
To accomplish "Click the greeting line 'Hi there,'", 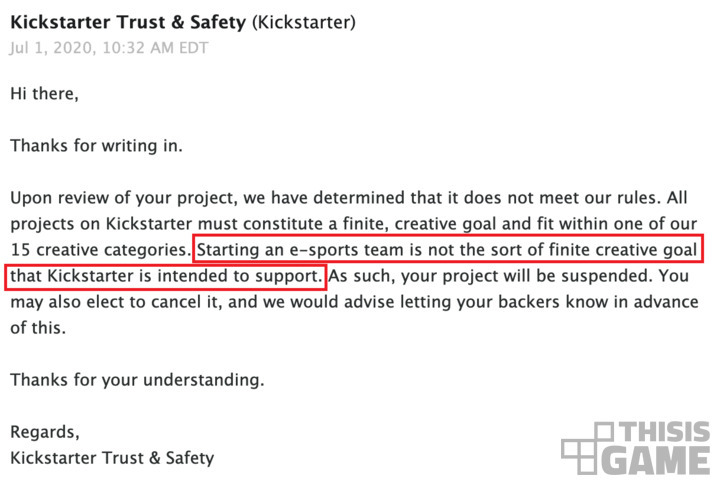I will (x=45, y=94).
